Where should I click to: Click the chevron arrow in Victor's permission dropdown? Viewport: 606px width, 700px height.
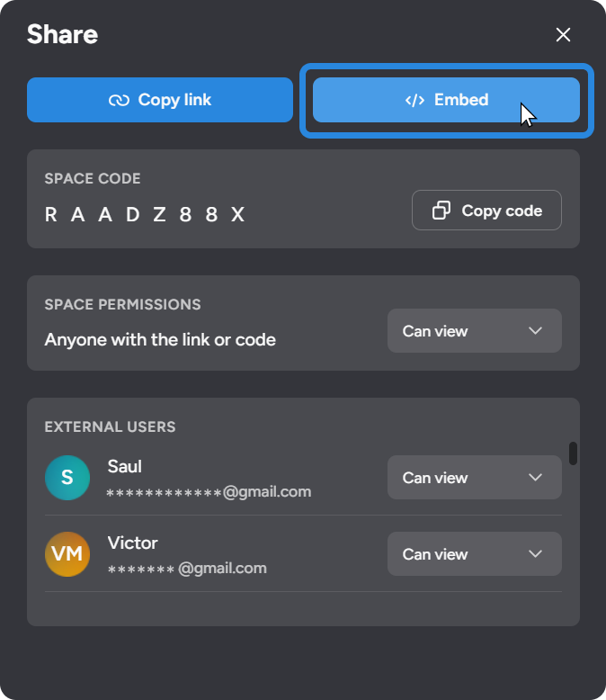pyautogui.click(x=536, y=554)
